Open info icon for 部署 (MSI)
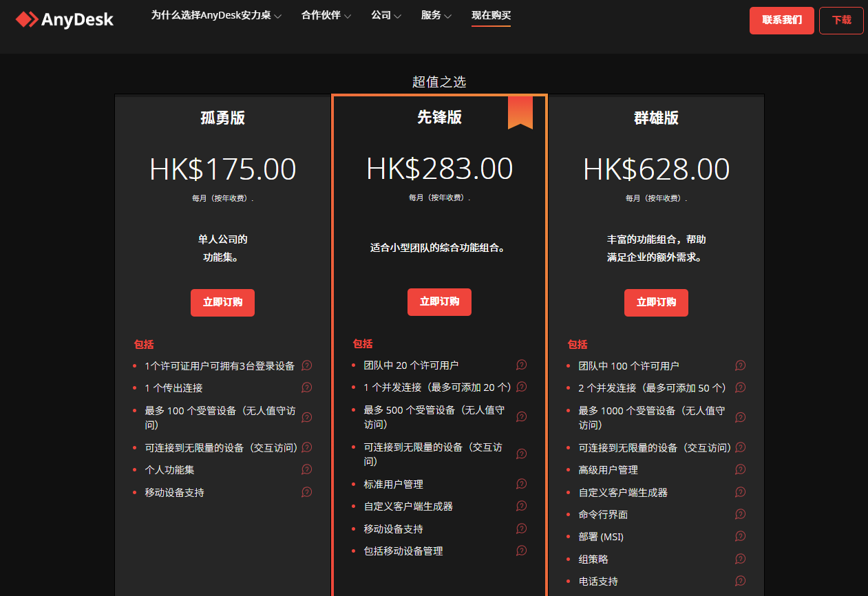 [x=741, y=536]
